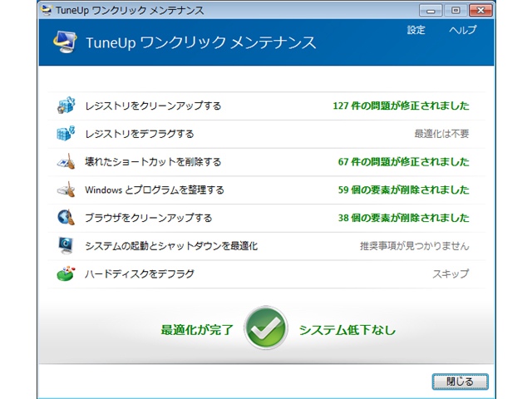The image size is (532, 399).
Task: Select システムの起動とシャットダウンを最適化 text
Action: [171, 246]
